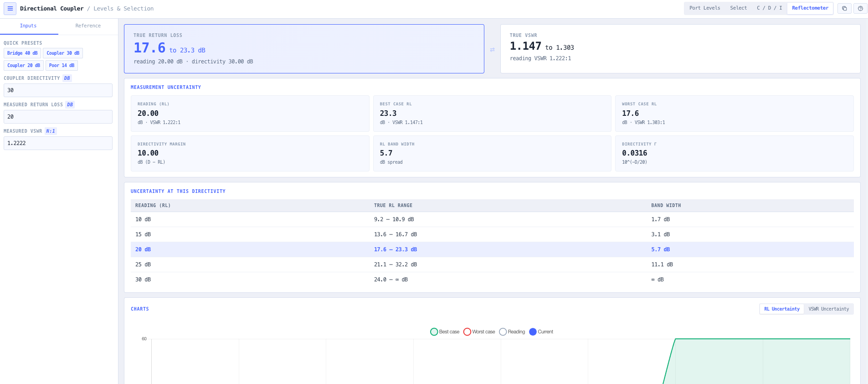
Task: Show the VSWR Uncertainty chart
Action: coord(829,309)
